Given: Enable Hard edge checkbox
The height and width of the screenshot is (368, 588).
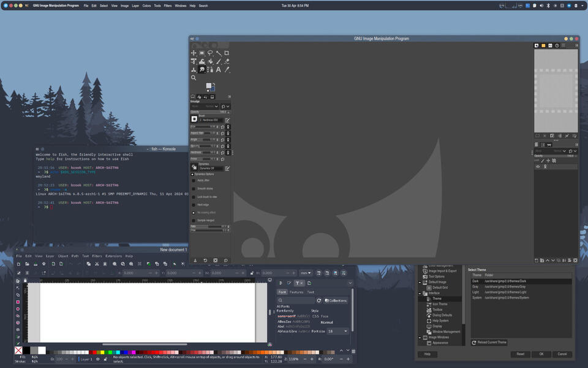Looking at the screenshot, I should [194, 205].
